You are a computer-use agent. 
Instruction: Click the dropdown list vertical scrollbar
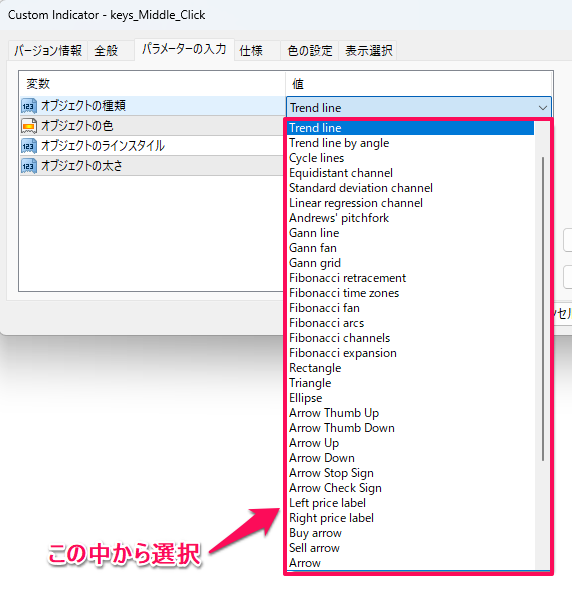click(542, 309)
